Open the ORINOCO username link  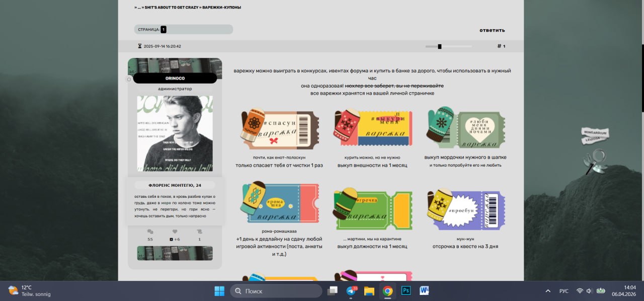[175, 79]
